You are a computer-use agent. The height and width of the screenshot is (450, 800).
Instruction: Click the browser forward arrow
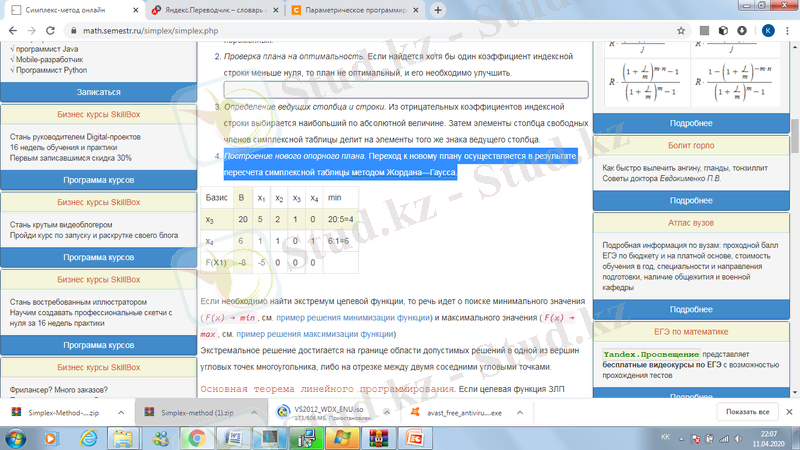coord(32,31)
